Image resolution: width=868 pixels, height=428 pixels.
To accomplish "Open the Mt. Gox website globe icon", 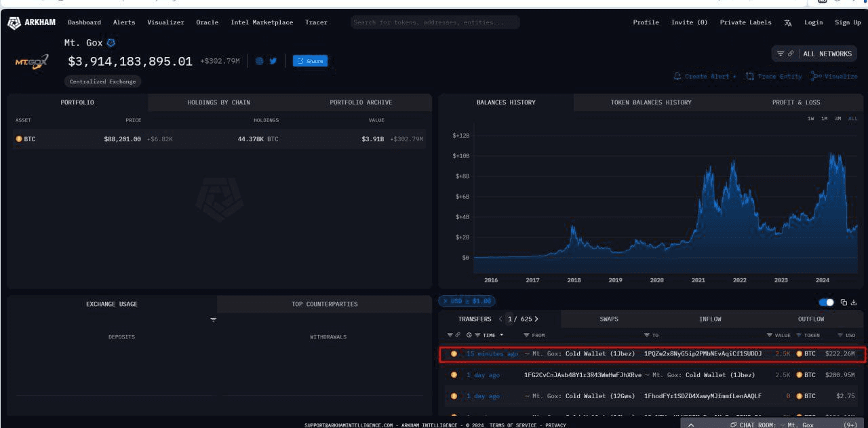I will [260, 61].
